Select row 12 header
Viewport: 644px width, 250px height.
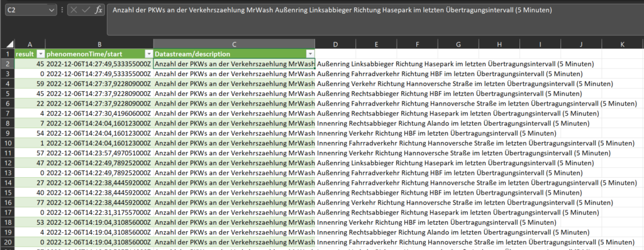(8, 163)
